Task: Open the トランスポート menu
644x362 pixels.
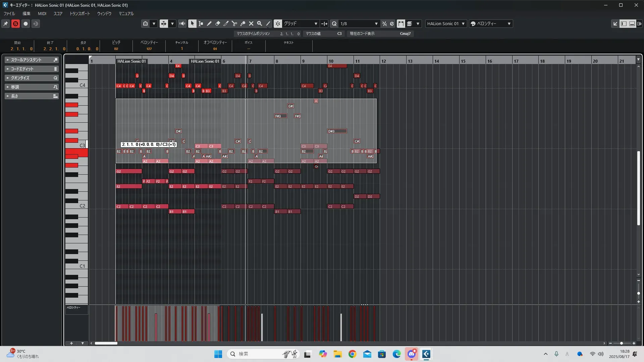Action: [x=79, y=14]
